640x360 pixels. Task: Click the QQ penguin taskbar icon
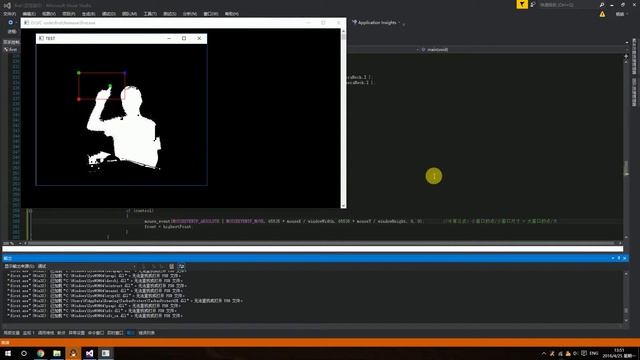click(x=73, y=353)
